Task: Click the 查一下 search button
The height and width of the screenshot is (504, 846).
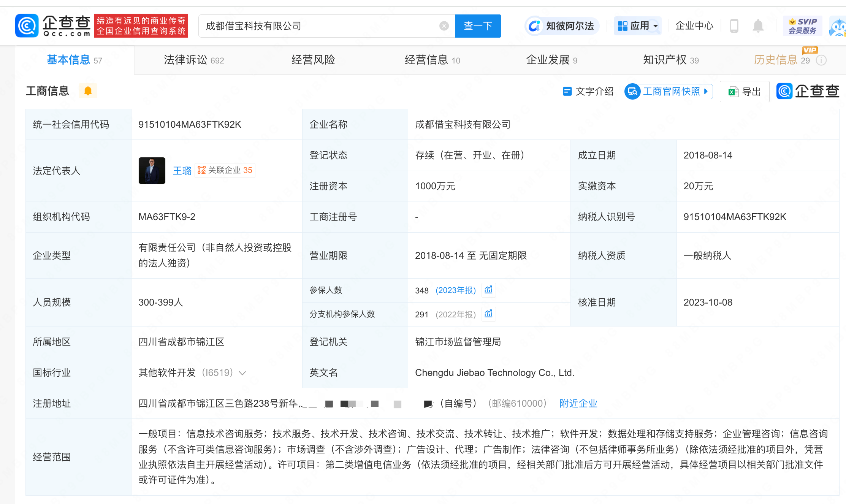Action: (x=477, y=26)
